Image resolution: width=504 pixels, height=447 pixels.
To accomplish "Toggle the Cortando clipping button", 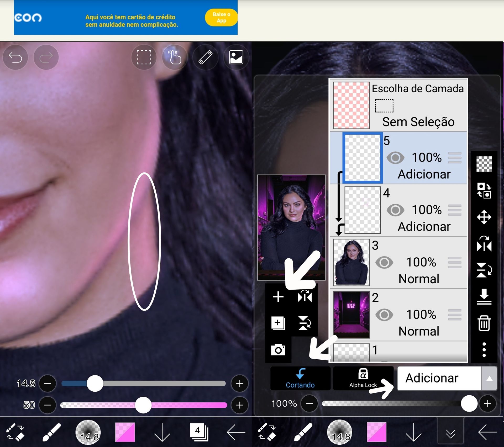I will pos(300,379).
